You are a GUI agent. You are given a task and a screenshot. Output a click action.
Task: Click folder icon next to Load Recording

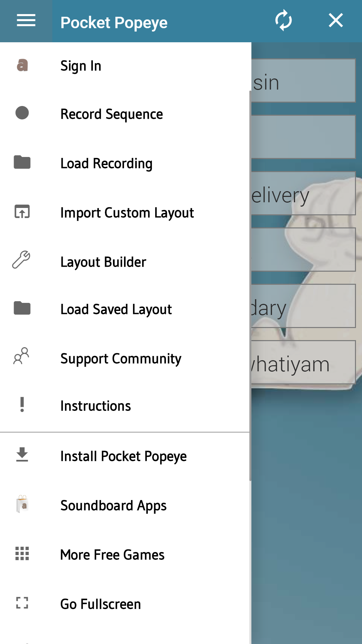(x=22, y=162)
